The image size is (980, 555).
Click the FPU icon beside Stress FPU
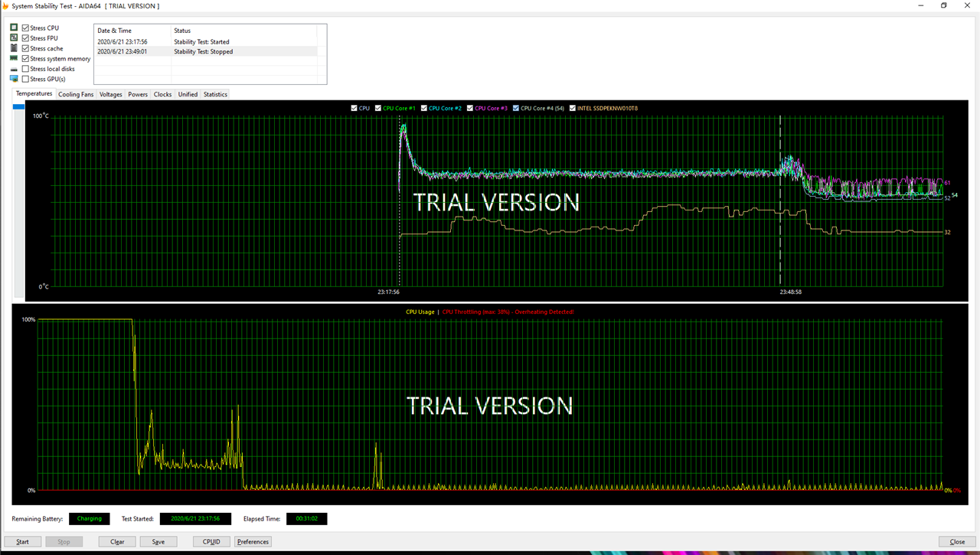[x=14, y=38]
